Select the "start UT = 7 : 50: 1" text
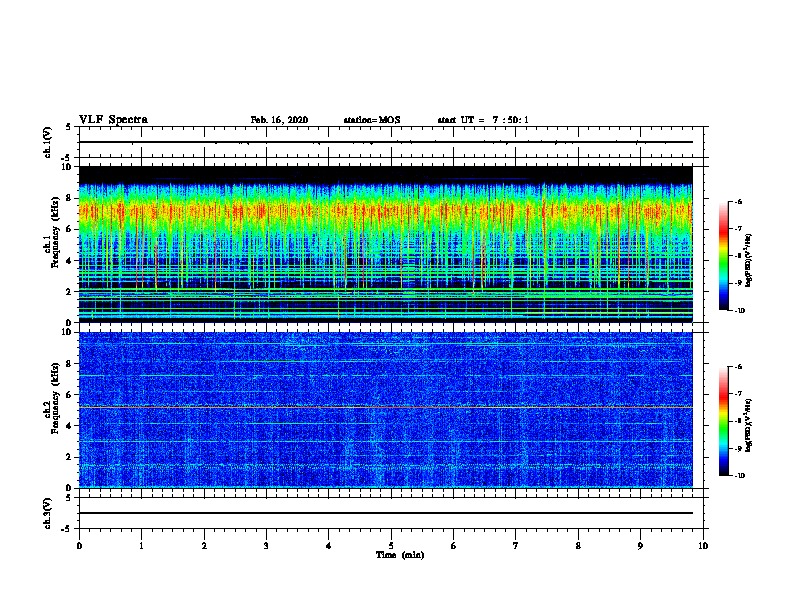792x612 pixels. point(483,120)
